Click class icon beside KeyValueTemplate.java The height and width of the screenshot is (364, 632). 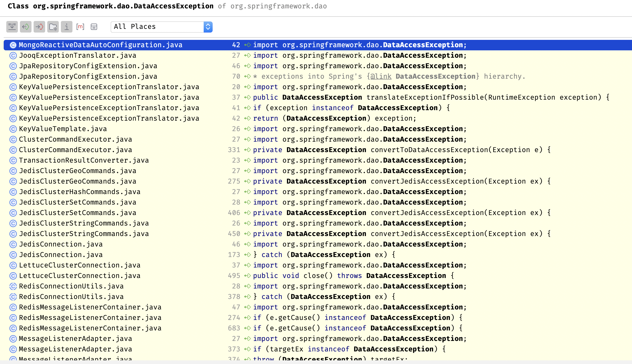(x=13, y=129)
